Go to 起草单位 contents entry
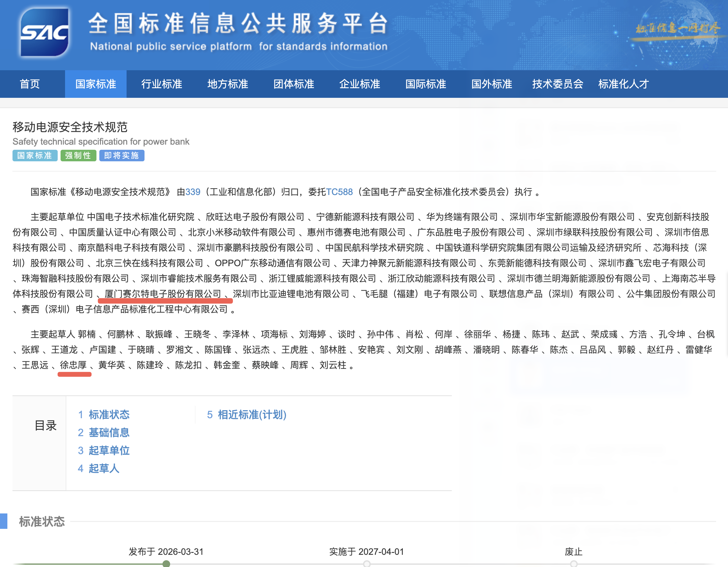 (x=109, y=451)
